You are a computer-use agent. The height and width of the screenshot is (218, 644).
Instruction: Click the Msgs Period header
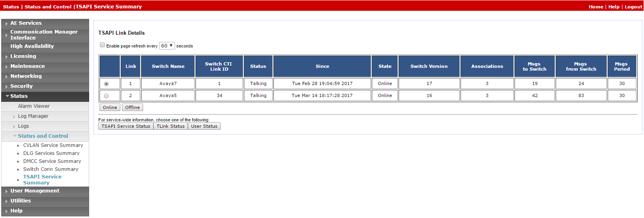pos(622,66)
